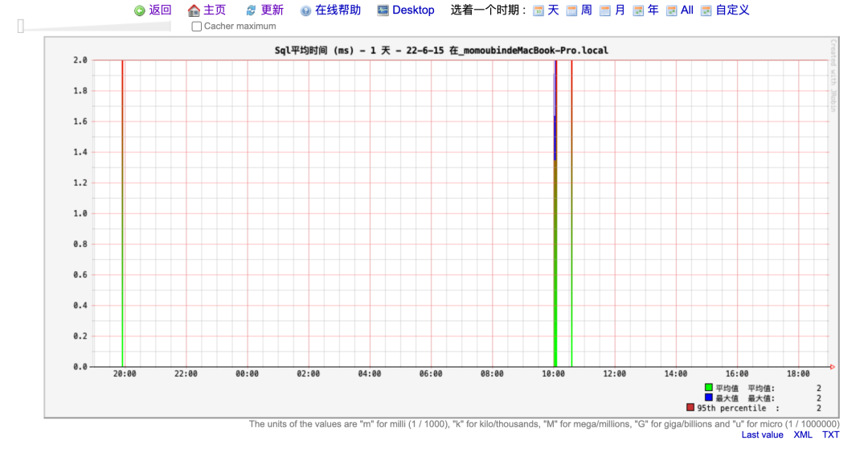Click the green 平均值 legend swatch
Image resolution: width=868 pixels, height=457 pixels.
(709, 388)
